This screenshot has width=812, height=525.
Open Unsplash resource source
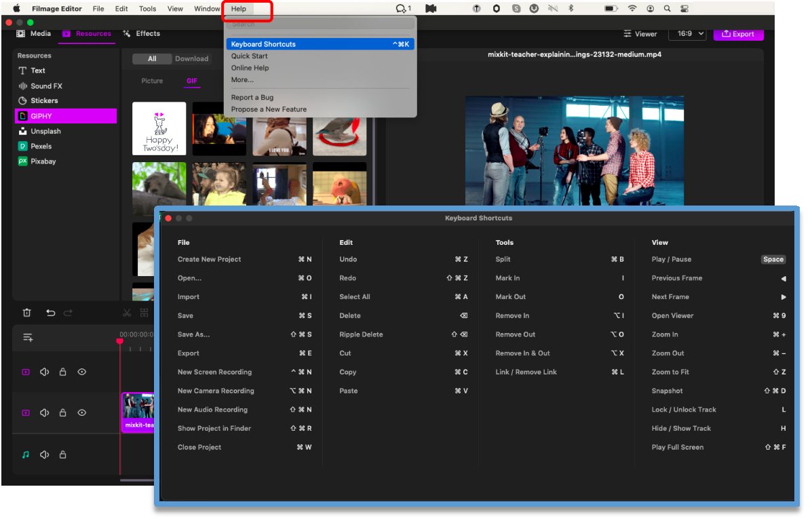coord(45,132)
